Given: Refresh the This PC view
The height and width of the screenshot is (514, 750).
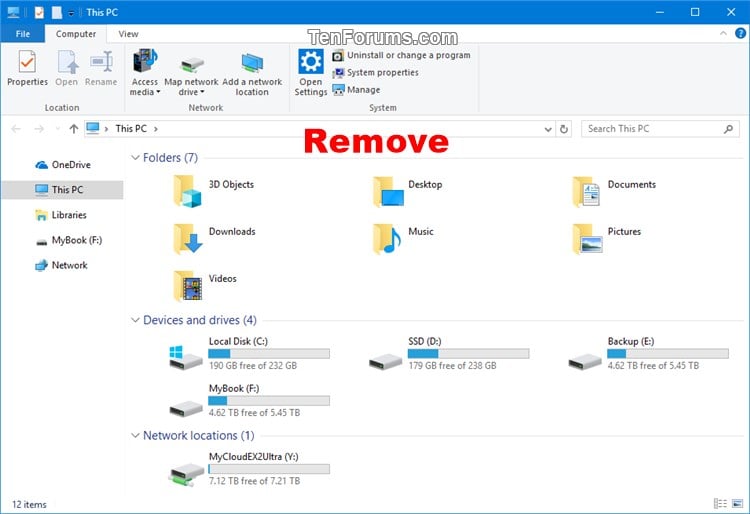Looking at the screenshot, I should tap(564, 129).
